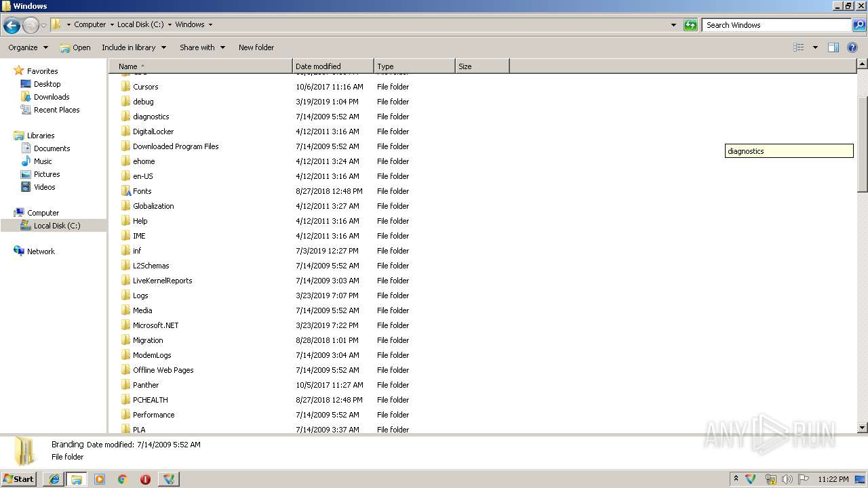This screenshot has width=868, height=488.
Task: Open the Start menu
Action: click(x=19, y=479)
